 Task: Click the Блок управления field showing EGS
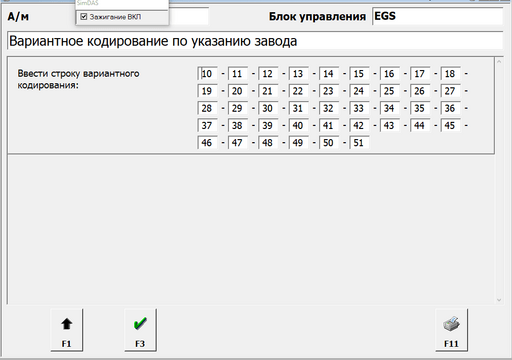pos(437,16)
